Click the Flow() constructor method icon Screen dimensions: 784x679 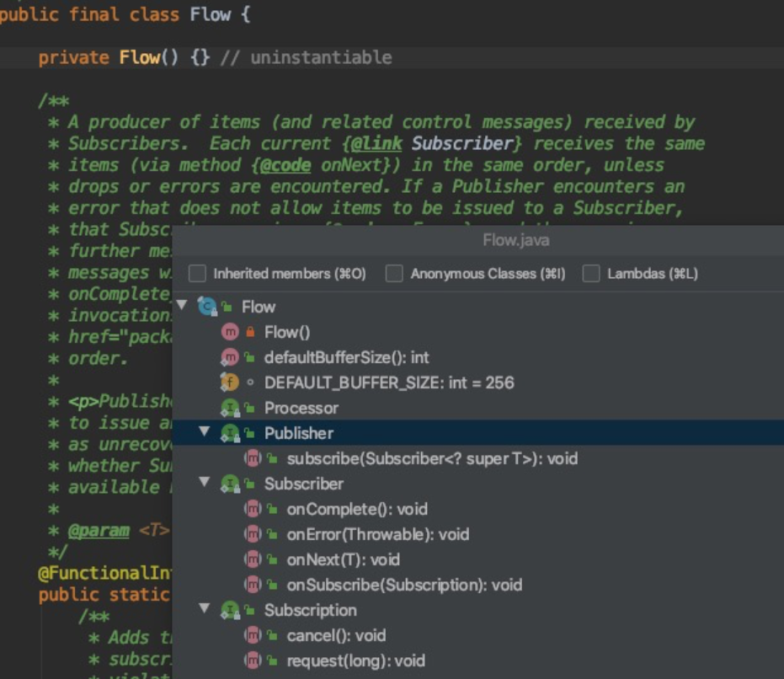click(x=230, y=332)
